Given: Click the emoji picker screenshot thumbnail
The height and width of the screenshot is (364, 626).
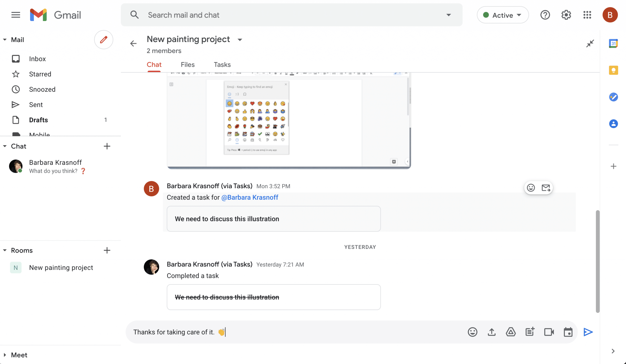Looking at the screenshot, I should [x=289, y=120].
